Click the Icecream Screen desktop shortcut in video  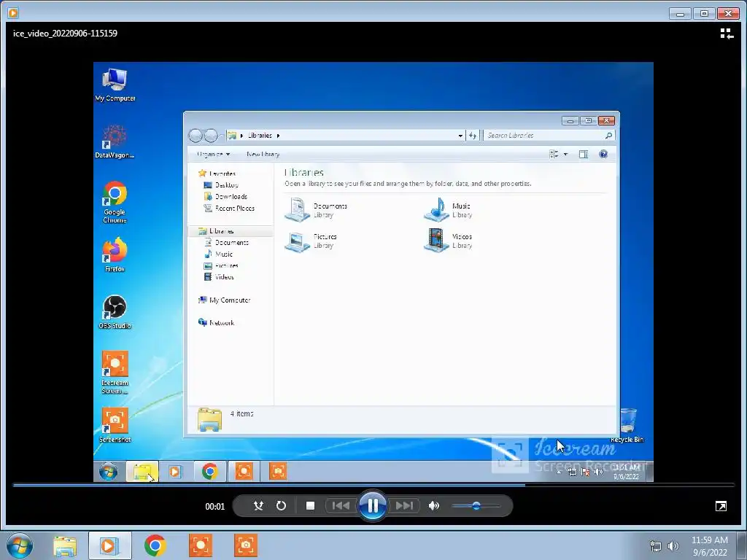tap(115, 373)
